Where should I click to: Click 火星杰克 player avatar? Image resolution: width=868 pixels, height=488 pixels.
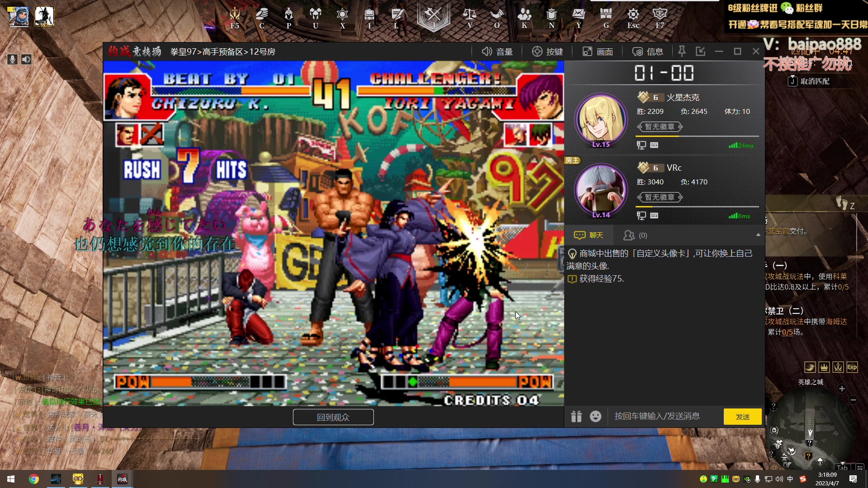[601, 118]
